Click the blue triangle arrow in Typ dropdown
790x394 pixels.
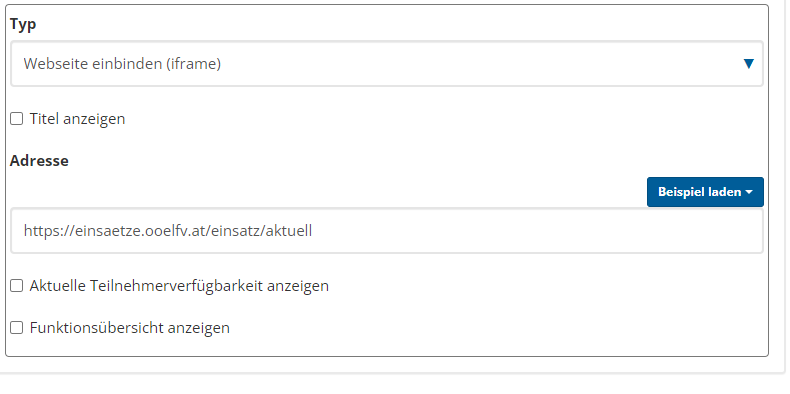click(749, 64)
